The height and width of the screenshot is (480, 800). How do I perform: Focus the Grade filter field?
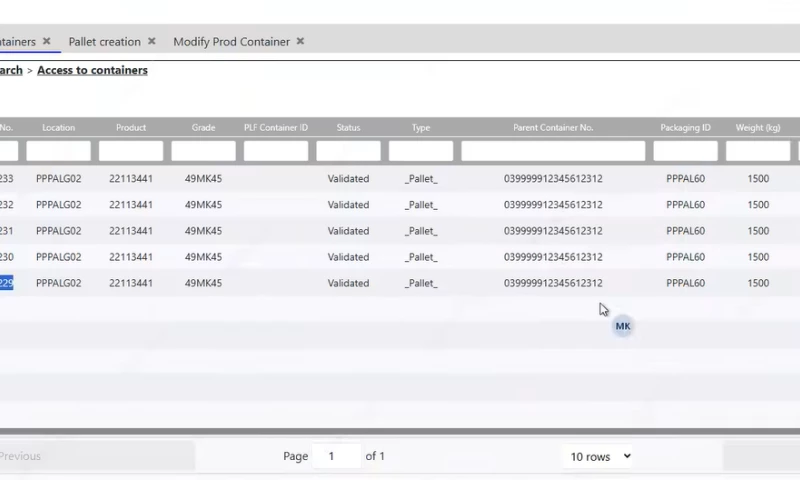pos(203,151)
